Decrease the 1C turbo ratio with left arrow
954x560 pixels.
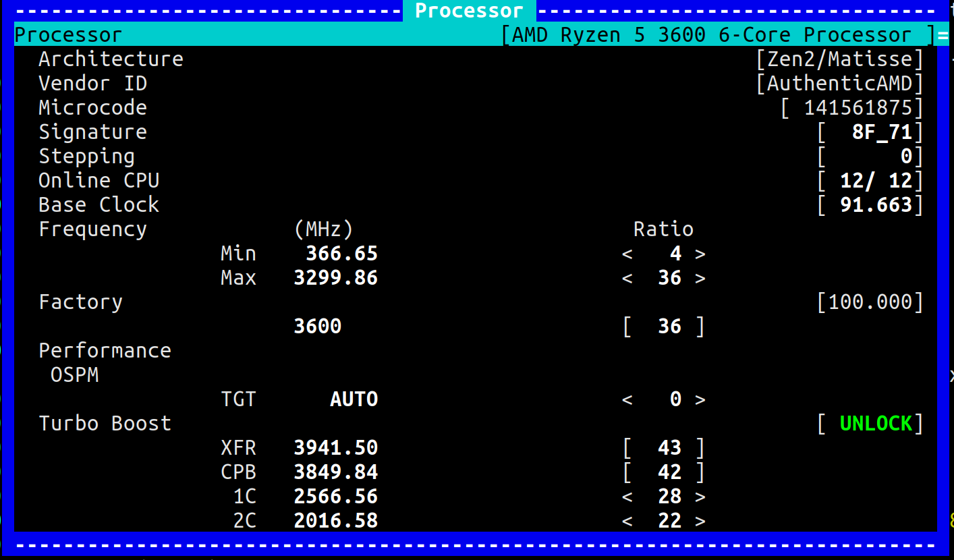tap(627, 497)
